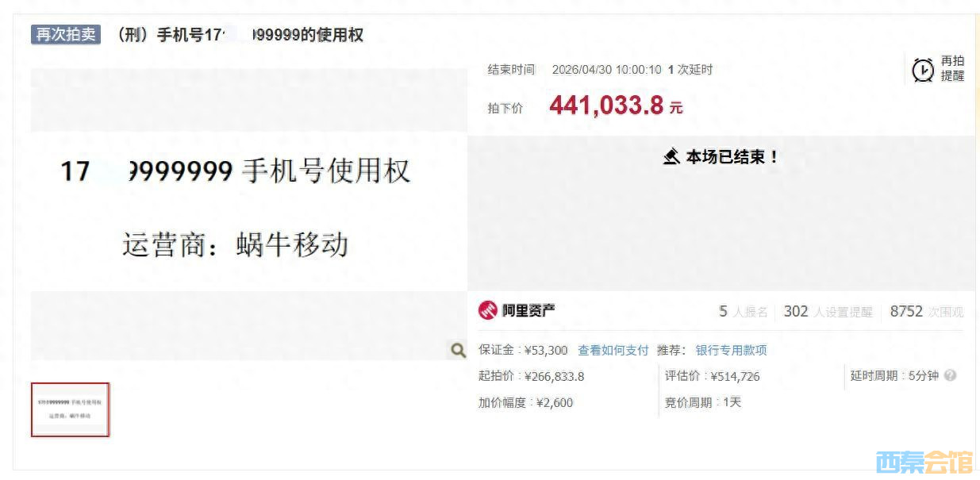Click the 再拍提醒 text label

click(x=952, y=69)
